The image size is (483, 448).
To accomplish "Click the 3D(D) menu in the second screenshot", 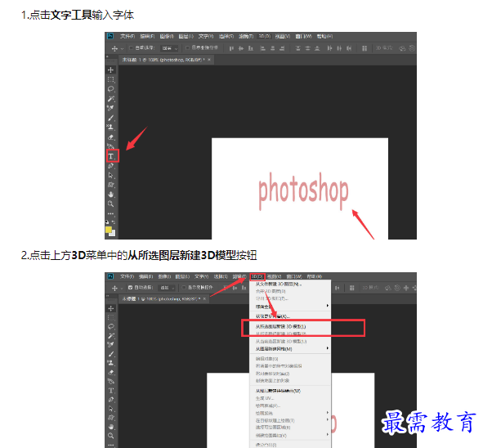I will point(257,276).
